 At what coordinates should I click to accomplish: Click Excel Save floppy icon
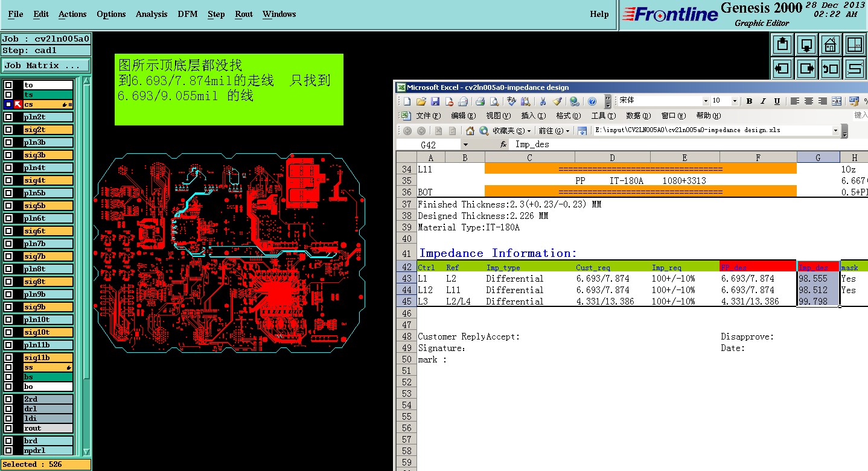pyautogui.click(x=435, y=101)
